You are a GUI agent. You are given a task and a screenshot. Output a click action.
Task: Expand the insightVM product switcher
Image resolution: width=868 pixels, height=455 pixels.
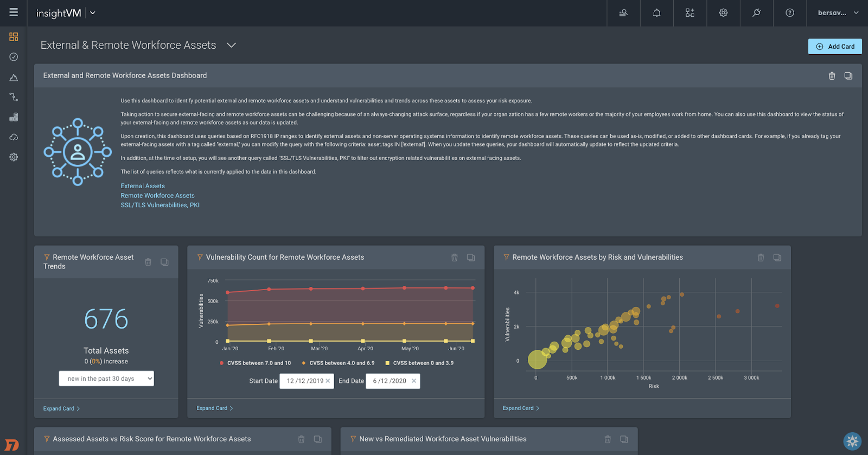[x=93, y=13]
